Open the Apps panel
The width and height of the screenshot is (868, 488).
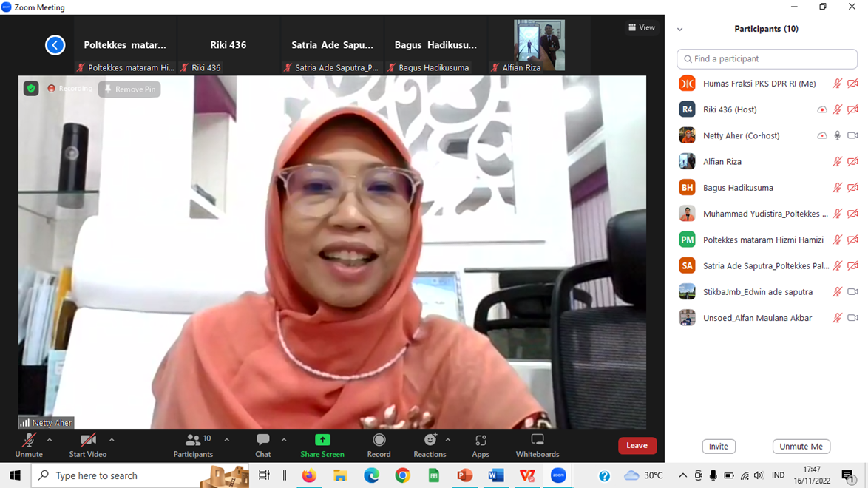481,445
